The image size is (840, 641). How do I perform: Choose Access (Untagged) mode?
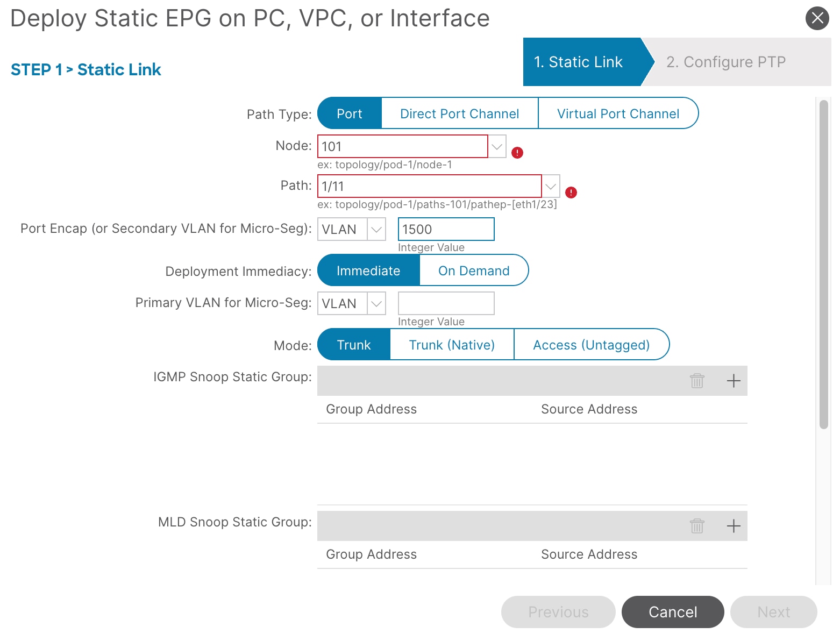(591, 345)
